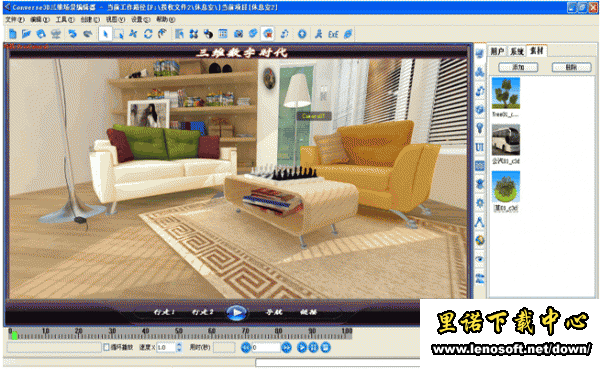Select the bush asset thumbnail
The height and width of the screenshot is (369, 600).
coord(506,187)
